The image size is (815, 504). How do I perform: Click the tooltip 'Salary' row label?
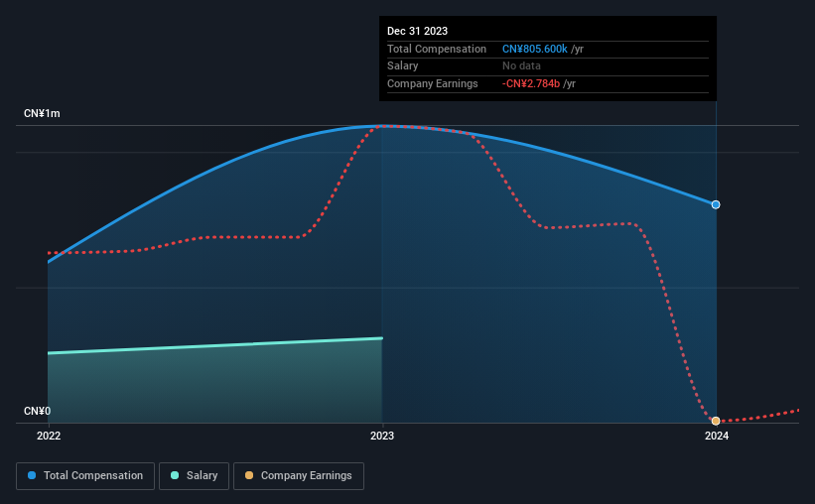[402, 66]
